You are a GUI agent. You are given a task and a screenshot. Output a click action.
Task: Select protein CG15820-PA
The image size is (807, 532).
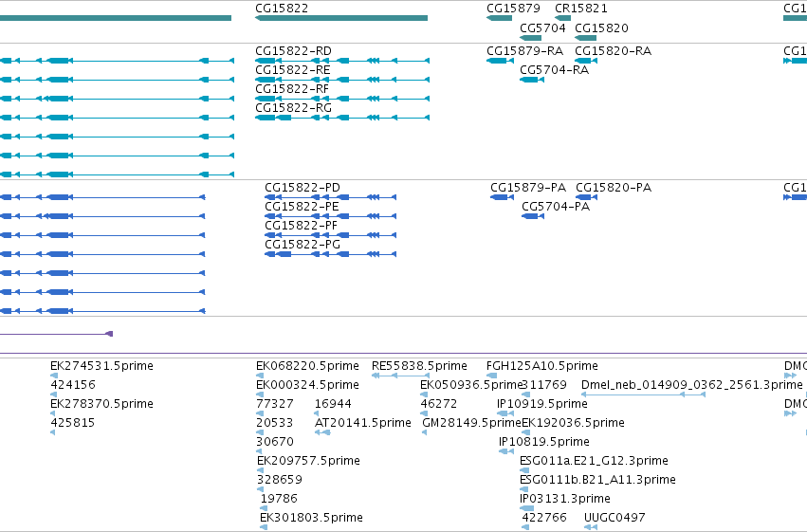pyautogui.click(x=586, y=197)
